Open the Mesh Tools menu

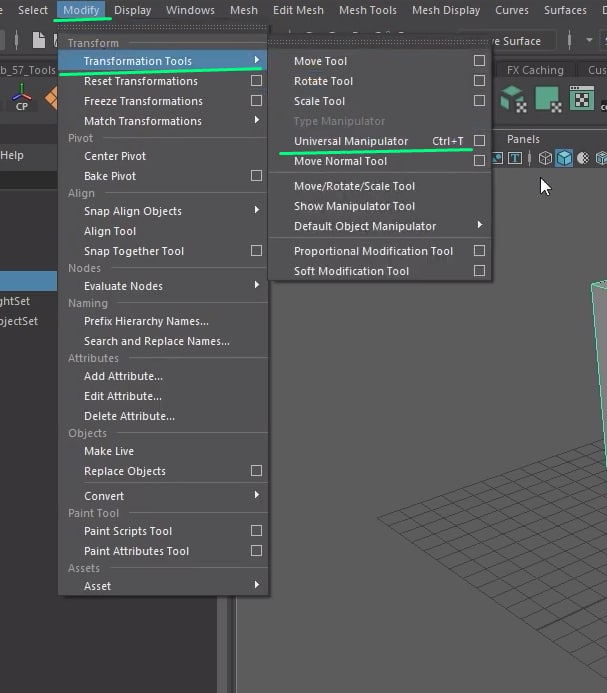(368, 10)
